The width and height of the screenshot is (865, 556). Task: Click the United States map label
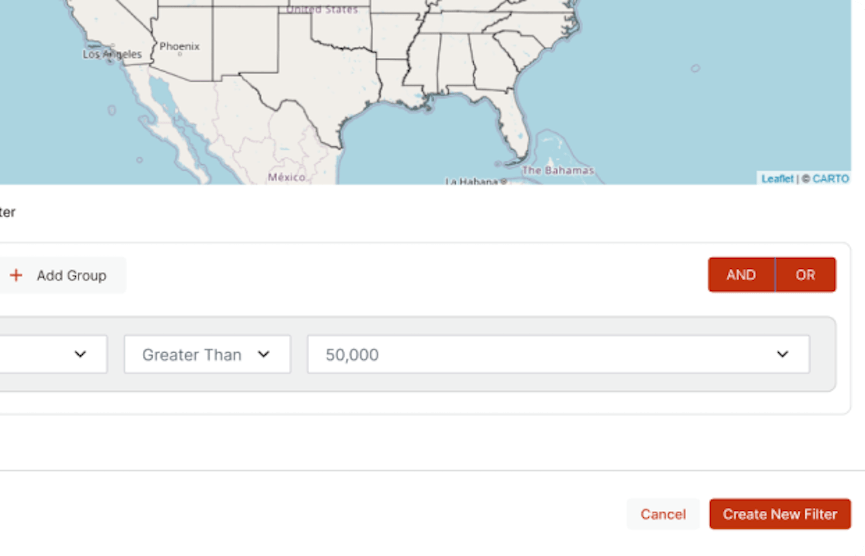pyautogui.click(x=322, y=9)
